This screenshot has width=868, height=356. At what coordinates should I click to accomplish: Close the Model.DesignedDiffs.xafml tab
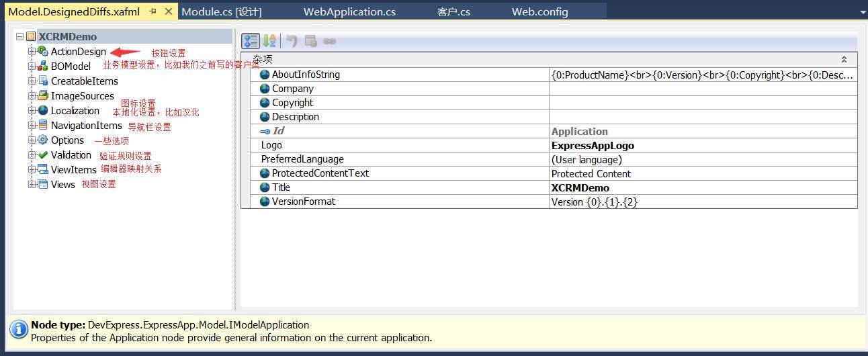coord(169,11)
